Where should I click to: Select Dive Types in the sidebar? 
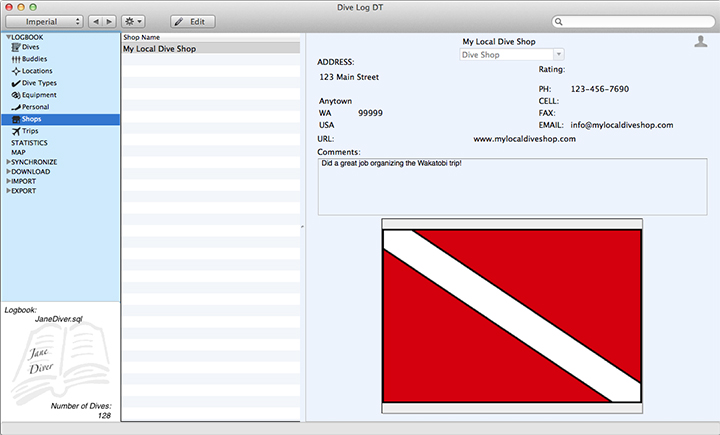(39, 83)
